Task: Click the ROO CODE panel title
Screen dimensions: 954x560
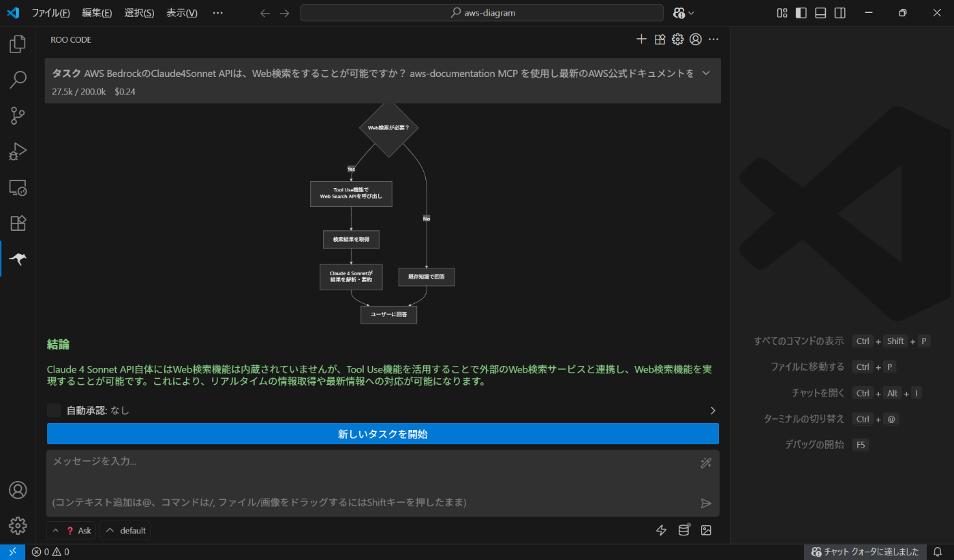Action: click(x=71, y=40)
